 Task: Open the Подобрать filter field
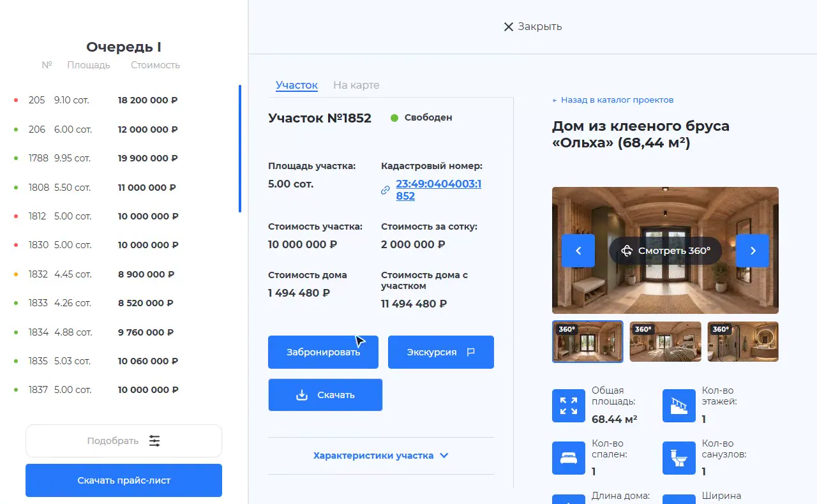(x=124, y=441)
